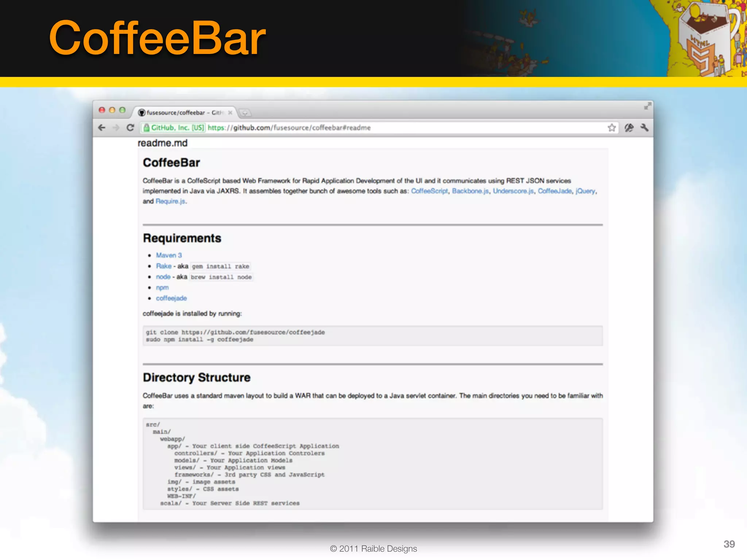This screenshot has height=560, width=747.
Task: Open the coffeejade requirement link
Action: pos(171,298)
